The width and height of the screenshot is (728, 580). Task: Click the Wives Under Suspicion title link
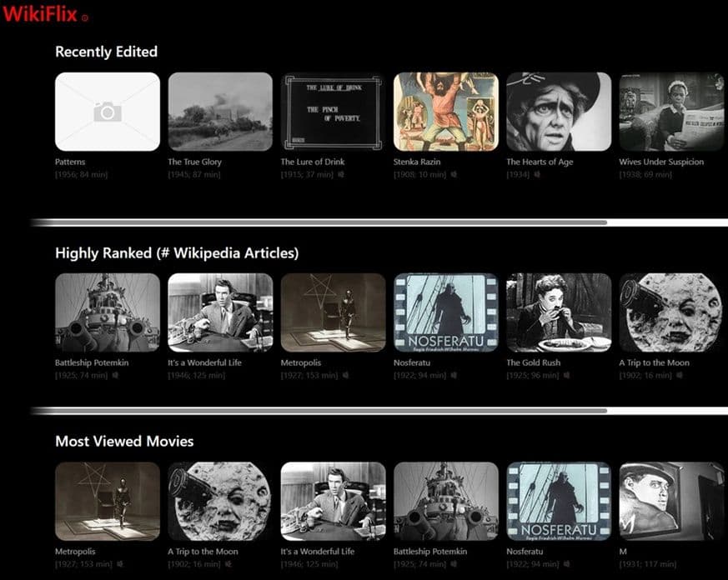coord(661,162)
